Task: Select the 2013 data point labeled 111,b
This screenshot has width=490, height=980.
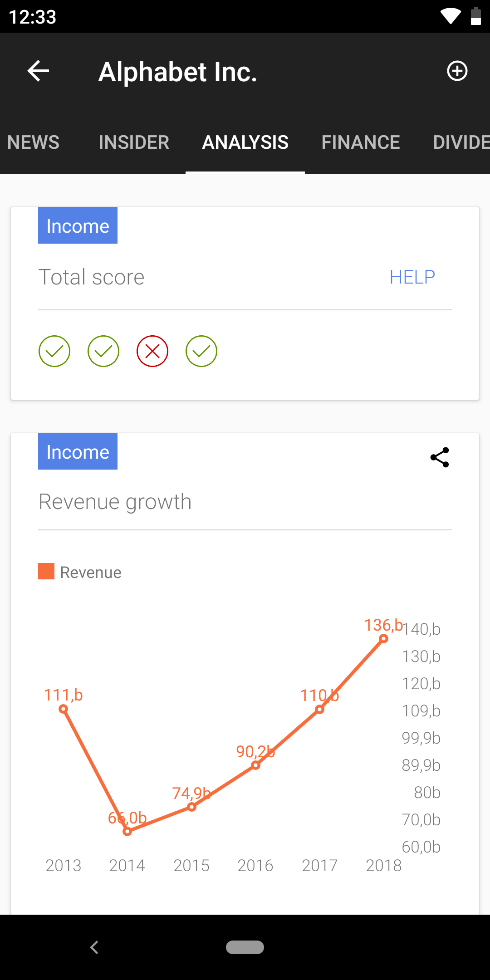Action: 64,709
